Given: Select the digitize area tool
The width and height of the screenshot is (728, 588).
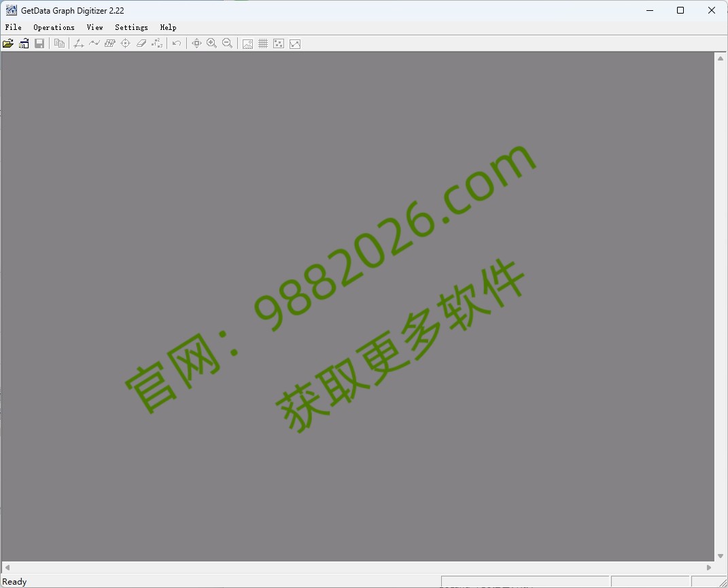Looking at the screenshot, I should [x=110, y=44].
